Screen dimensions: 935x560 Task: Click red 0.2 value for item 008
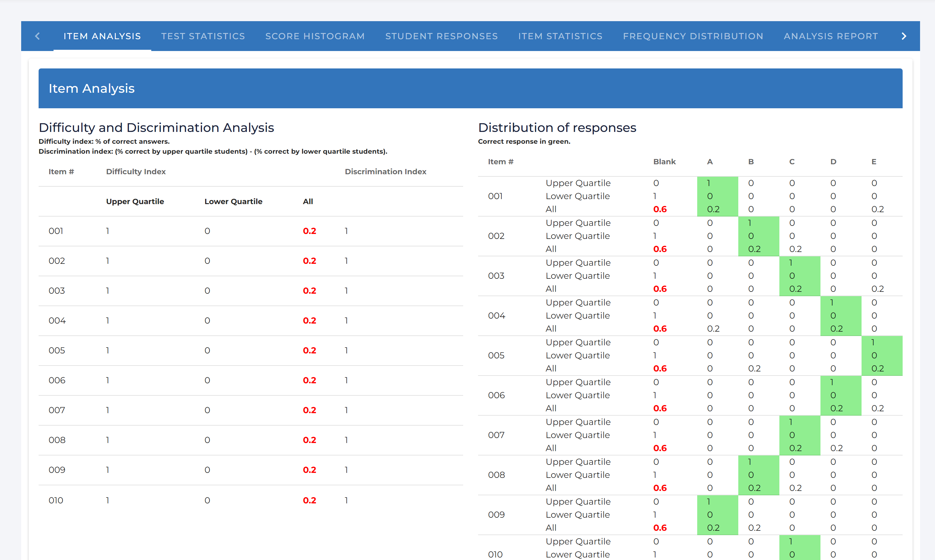[309, 440]
